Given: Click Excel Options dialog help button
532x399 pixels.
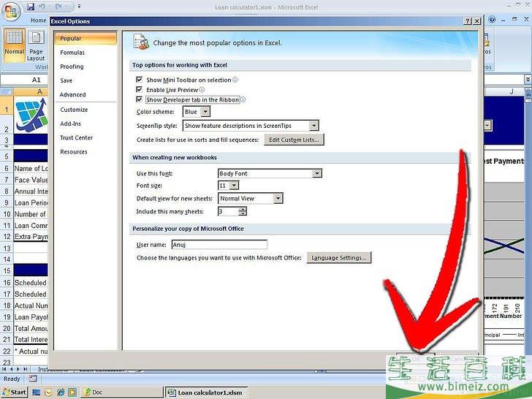Looking at the screenshot, I should point(468,21).
